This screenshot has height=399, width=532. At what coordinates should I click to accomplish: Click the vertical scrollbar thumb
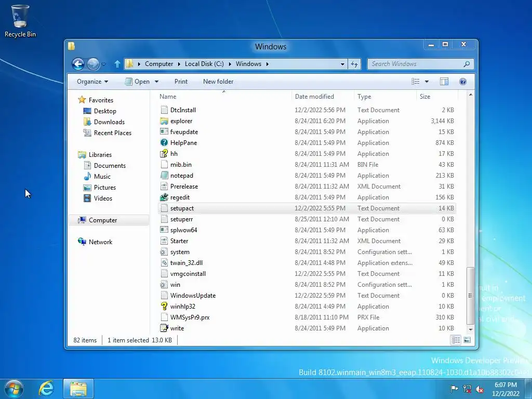coord(470,296)
